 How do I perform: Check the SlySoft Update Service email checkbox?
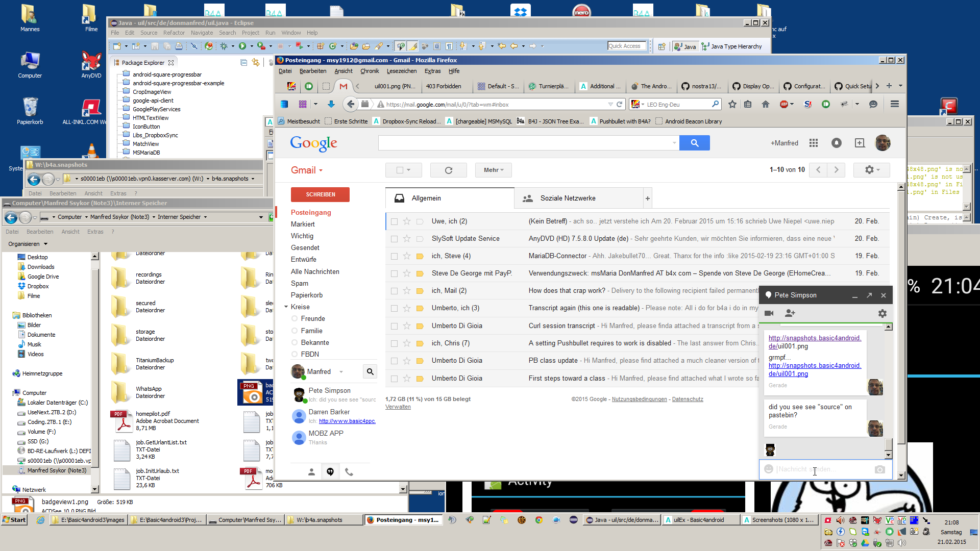point(394,239)
